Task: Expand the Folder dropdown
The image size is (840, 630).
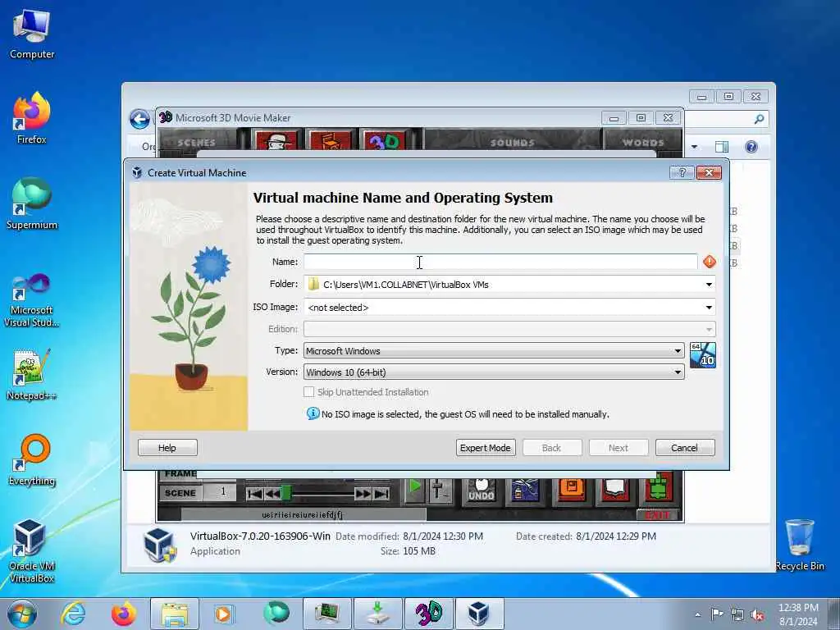Action: pyautogui.click(x=709, y=285)
